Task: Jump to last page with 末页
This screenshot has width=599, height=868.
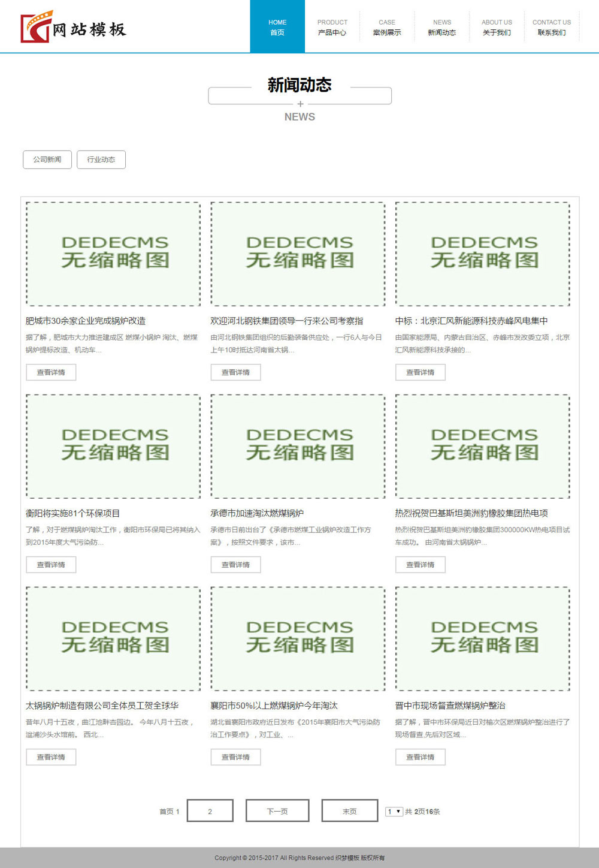Action: click(x=350, y=811)
